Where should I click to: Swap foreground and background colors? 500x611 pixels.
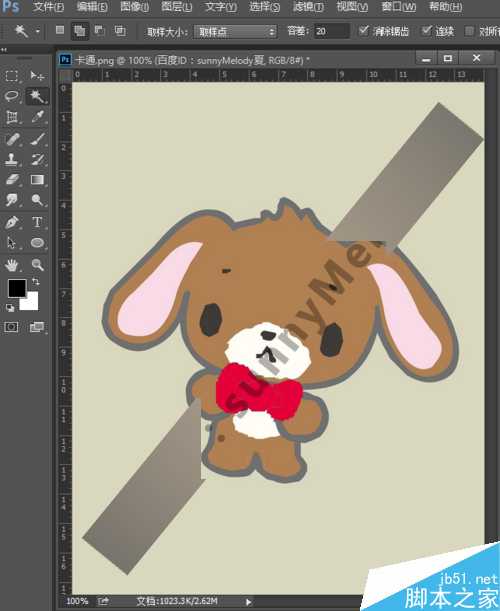(x=35, y=281)
